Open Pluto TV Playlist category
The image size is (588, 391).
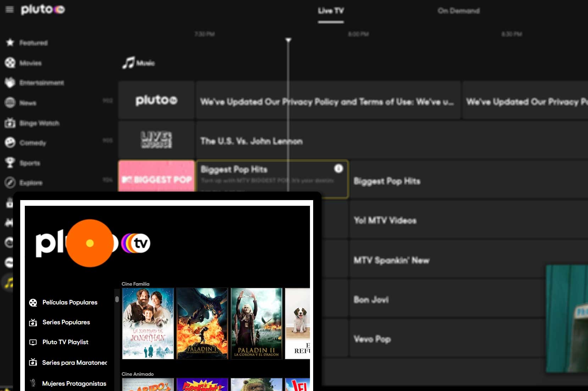pos(65,342)
